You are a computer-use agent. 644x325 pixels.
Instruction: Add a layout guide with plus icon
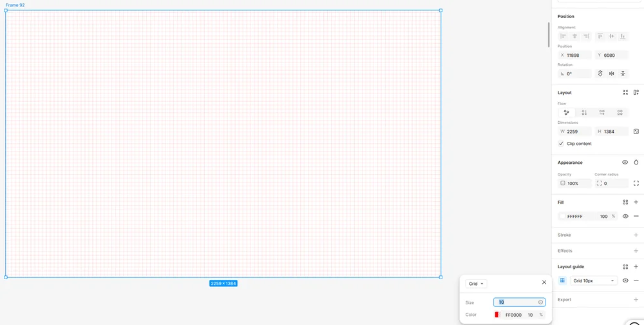pyautogui.click(x=636, y=266)
